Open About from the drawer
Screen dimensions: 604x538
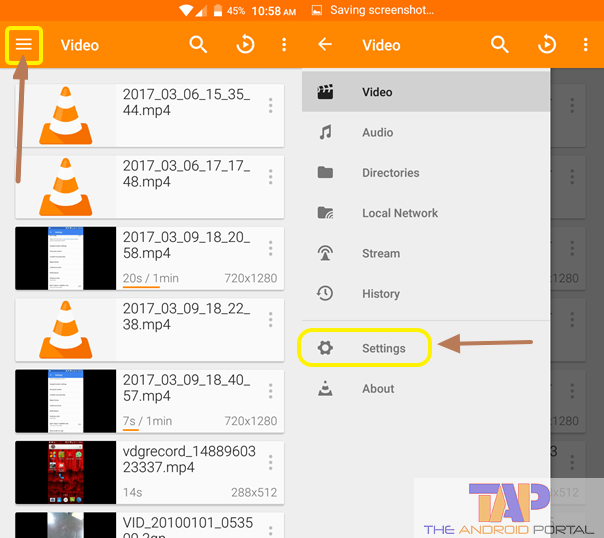click(426, 389)
